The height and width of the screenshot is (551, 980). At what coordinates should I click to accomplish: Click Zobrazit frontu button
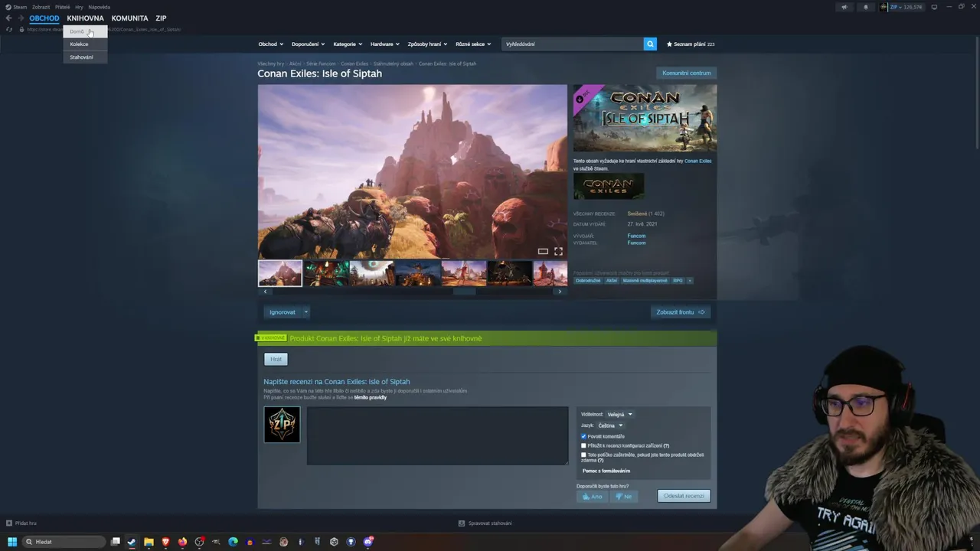click(x=681, y=312)
